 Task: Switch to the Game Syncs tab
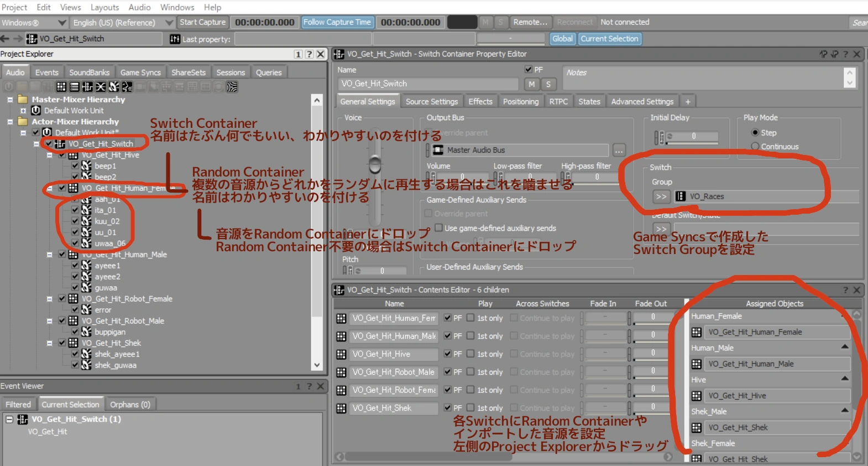140,73
